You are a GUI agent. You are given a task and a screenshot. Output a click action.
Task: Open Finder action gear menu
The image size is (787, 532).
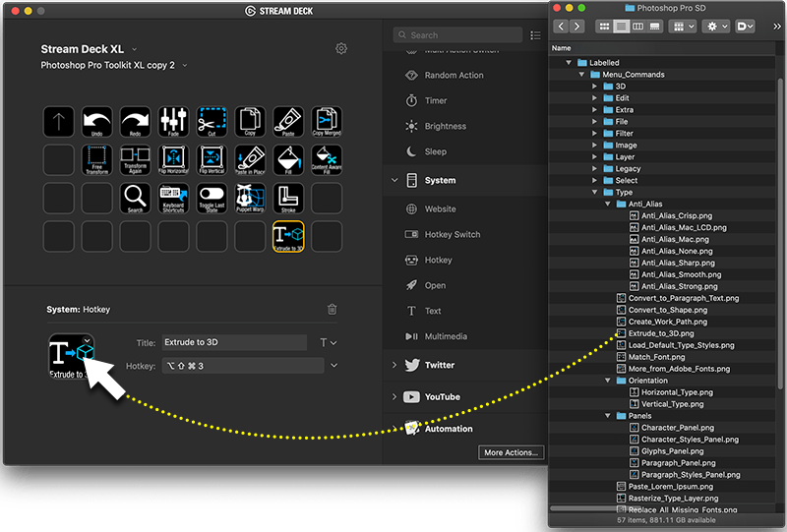click(716, 27)
